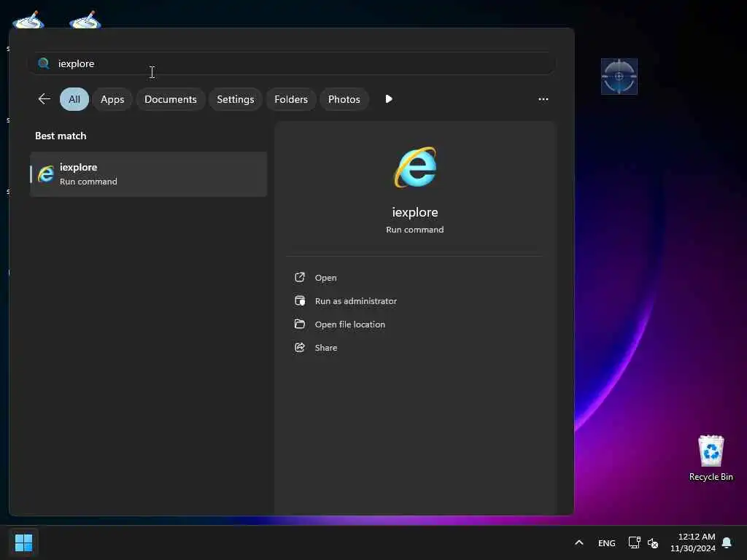Image resolution: width=747 pixels, height=560 pixels.
Task: Switch to the Settings filter
Action: click(236, 99)
